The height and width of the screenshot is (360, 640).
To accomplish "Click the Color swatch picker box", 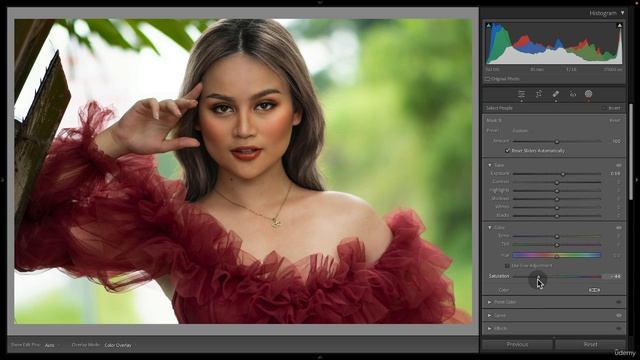I will (594, 290).
